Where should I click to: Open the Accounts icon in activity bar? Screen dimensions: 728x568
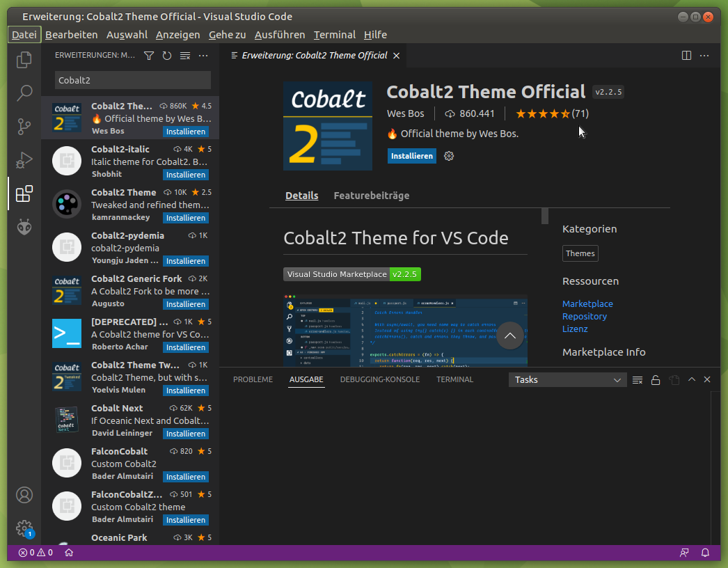[x=24, y=495]
